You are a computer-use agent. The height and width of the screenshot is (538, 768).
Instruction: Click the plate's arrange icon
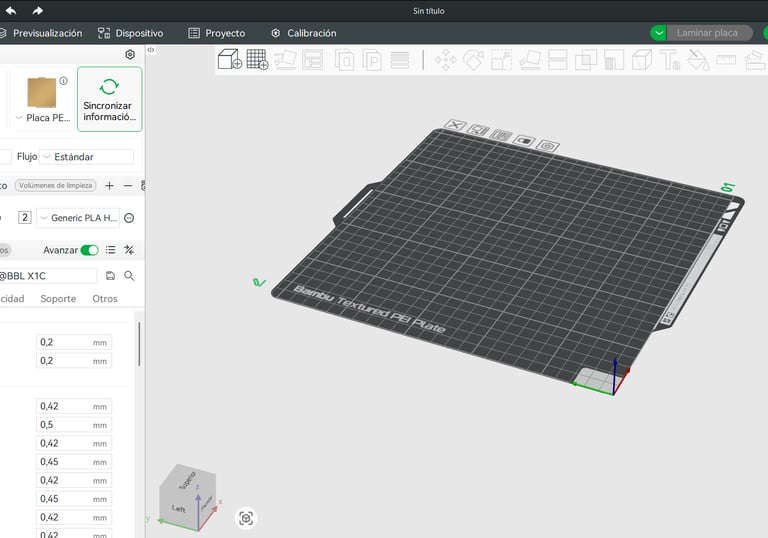tap(501, 135)
